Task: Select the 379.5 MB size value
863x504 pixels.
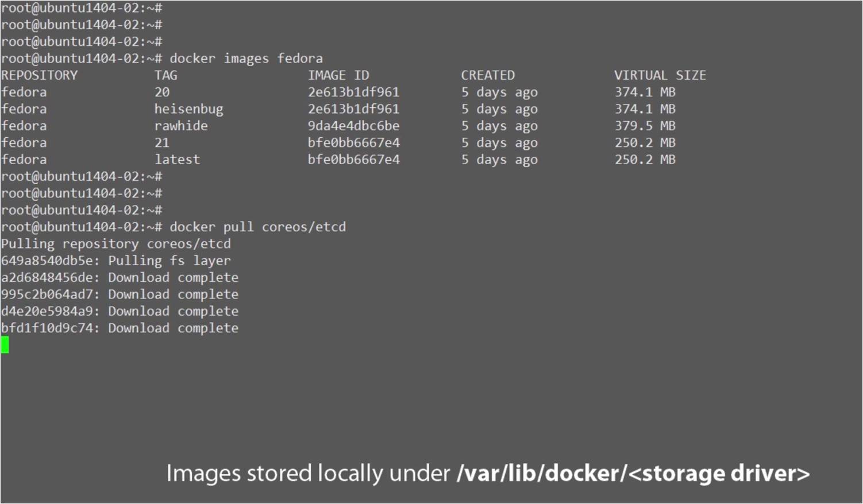Action: click(645, 126)
